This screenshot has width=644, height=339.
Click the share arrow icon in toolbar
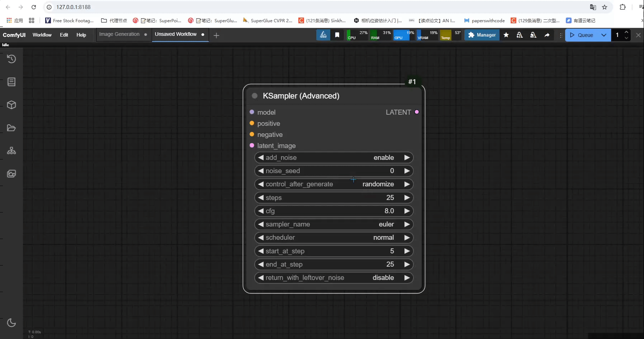[547, 35]
